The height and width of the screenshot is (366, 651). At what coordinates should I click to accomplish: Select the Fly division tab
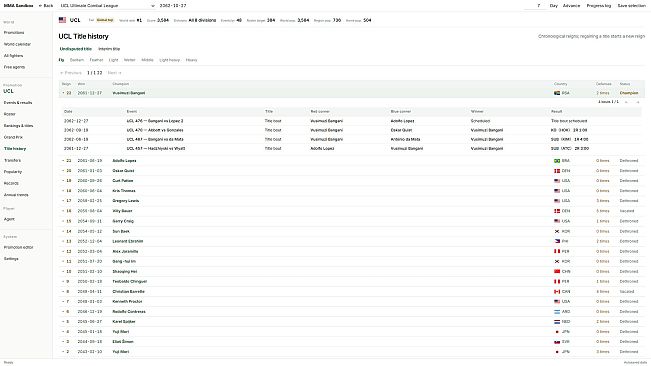coord(61,60)
